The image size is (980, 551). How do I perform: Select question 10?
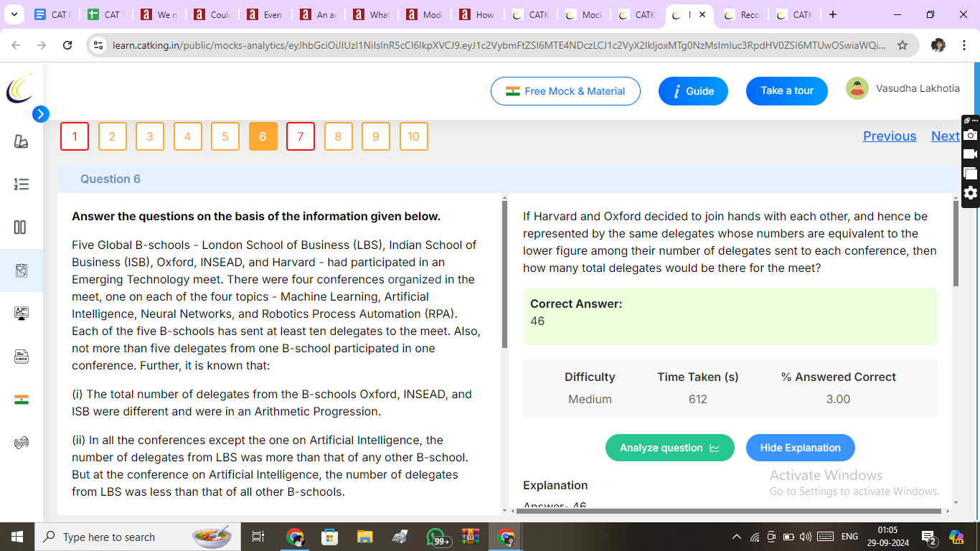coord(413,136)
